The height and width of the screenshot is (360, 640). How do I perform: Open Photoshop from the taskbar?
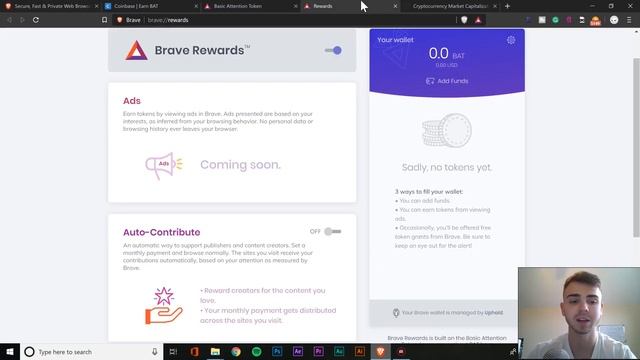277,351
